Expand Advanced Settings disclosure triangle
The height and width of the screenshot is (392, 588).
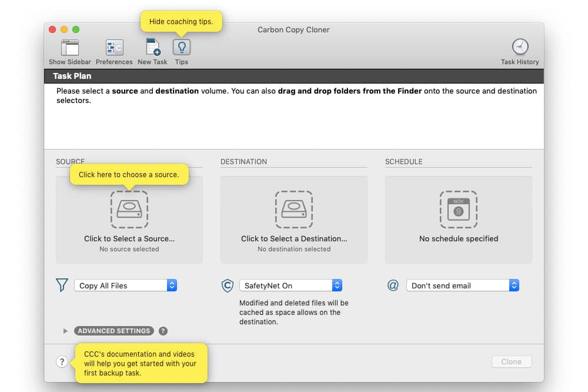coord(65,331)
